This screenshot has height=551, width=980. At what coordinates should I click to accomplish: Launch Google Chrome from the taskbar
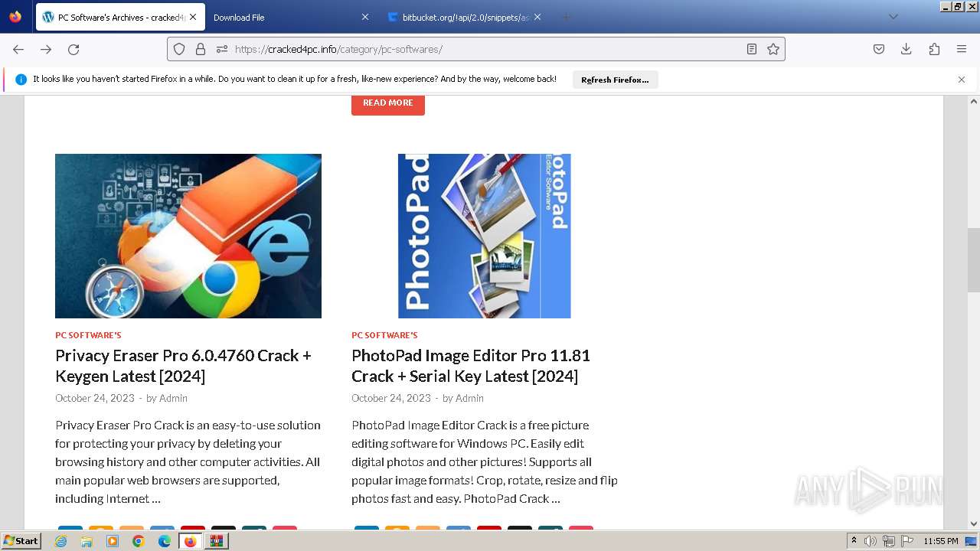coord(139,541)
